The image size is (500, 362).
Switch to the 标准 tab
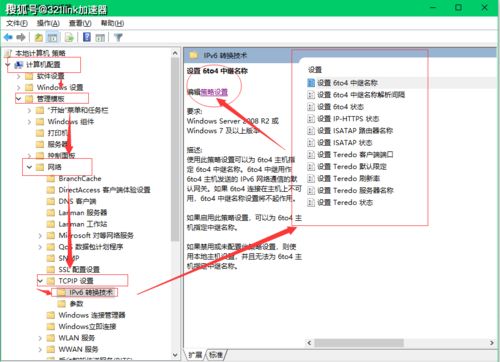click(x=216, y=355)
